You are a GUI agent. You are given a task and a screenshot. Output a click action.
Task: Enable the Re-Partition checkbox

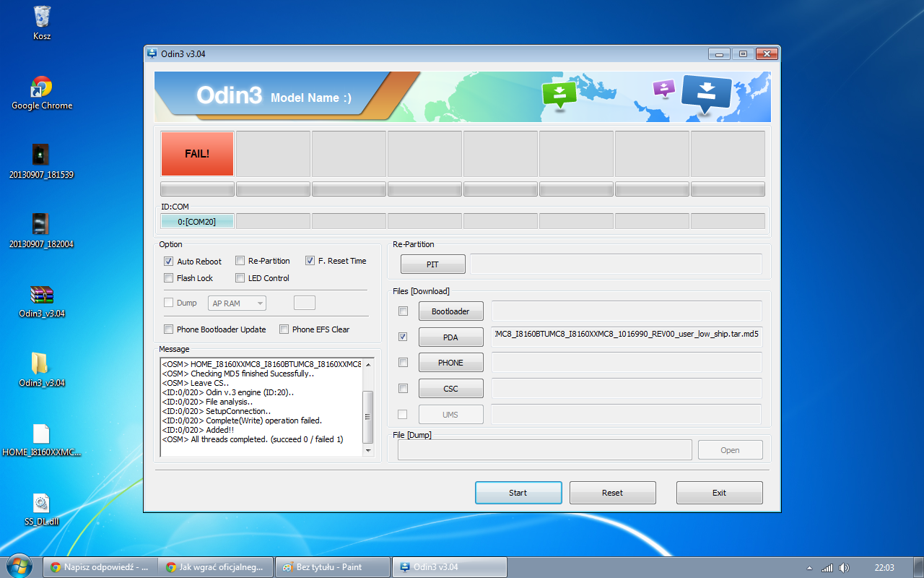tap(240, 261)
